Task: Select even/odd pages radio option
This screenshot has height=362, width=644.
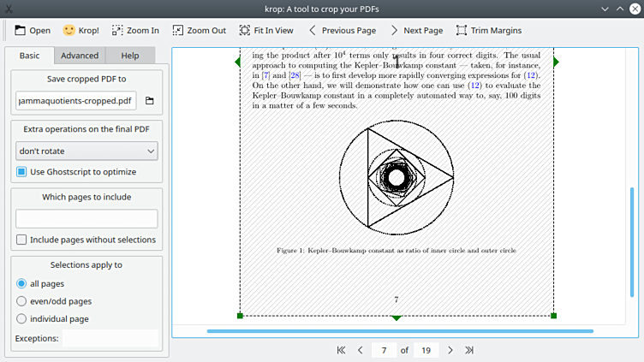Action: [22, 301]
